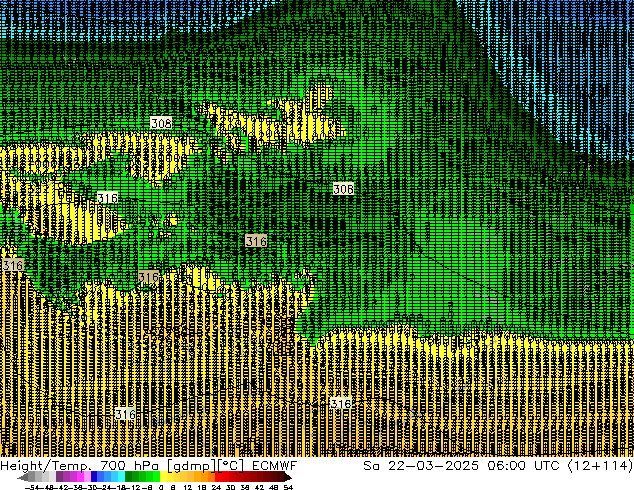Click the 0 legend tick label
This screenshot has width=634, height=490.
click(x=161, y=488)
